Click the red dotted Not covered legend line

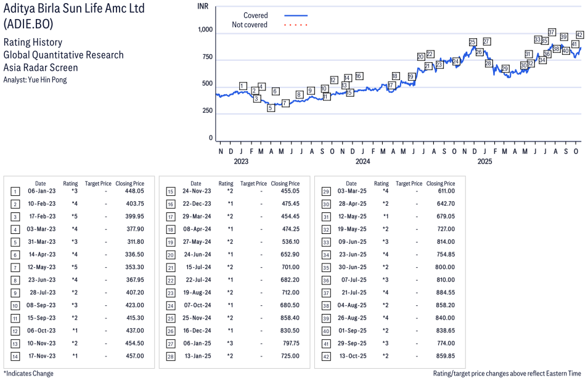point(296,25)
